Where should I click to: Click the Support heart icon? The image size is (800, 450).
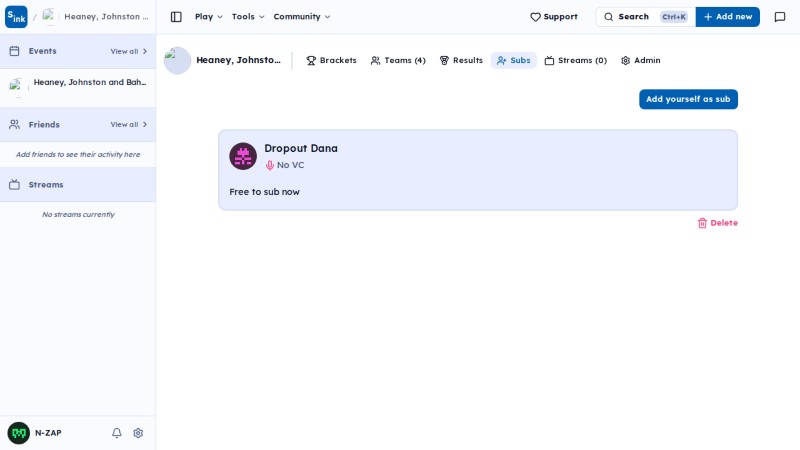coord(535,17)
